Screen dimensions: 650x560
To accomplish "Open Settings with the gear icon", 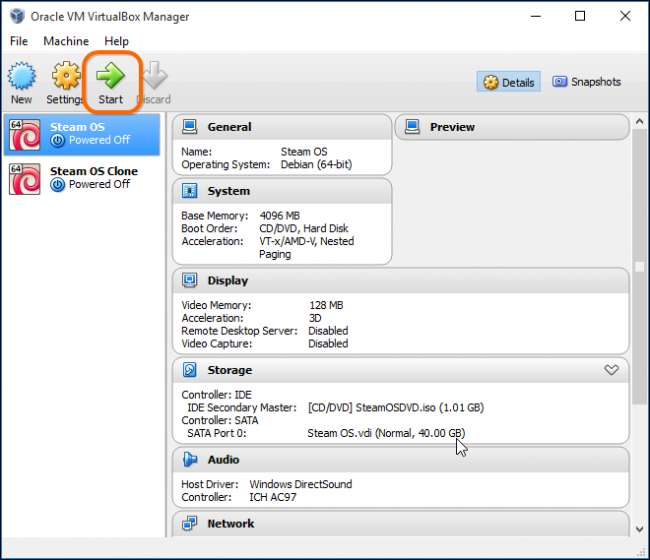I will point(66,75).
